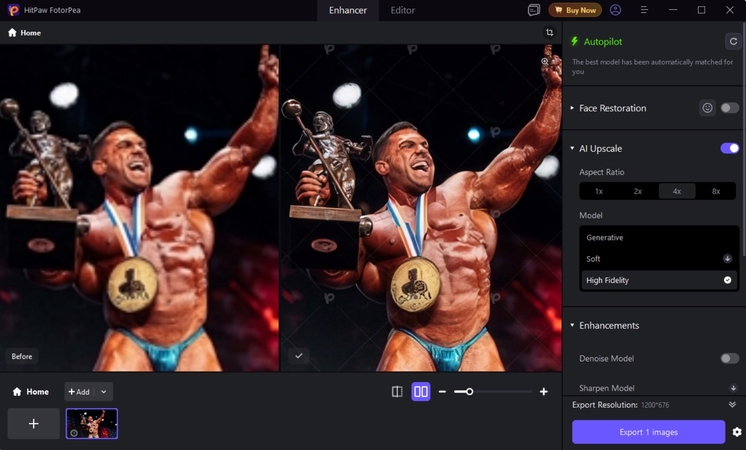Click the large plus add-image tile
Image resolution: width=746 pixels, height=450 pixels.
(33, 423)
